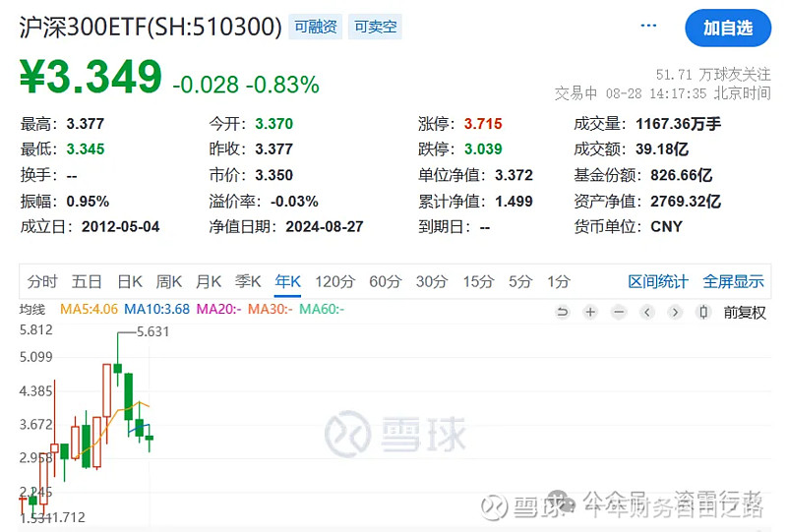The height and width of the screenshot is (532, 787).
Task: Zoom out chart with minus icon
Action: pos(619,312)
